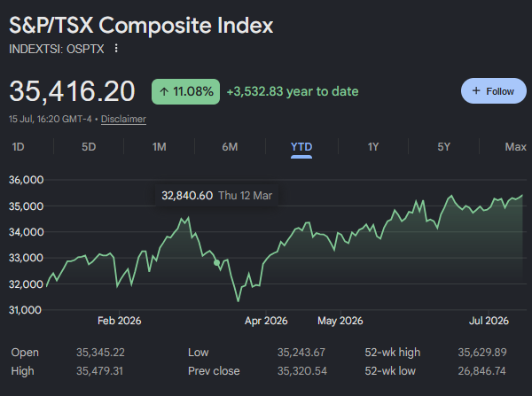
Task: Click the 31,000 y-axis label
Action: pyautogui.click(x=25, y=310)
